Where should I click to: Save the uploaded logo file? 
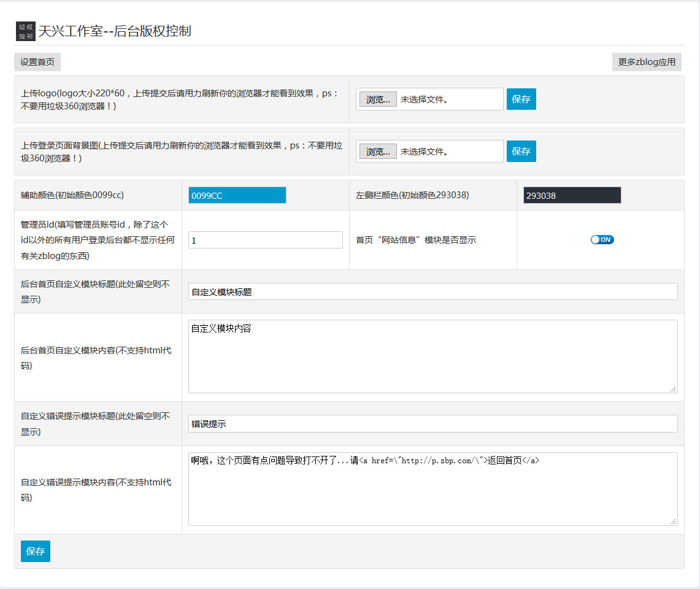click(x=521, y=99)
